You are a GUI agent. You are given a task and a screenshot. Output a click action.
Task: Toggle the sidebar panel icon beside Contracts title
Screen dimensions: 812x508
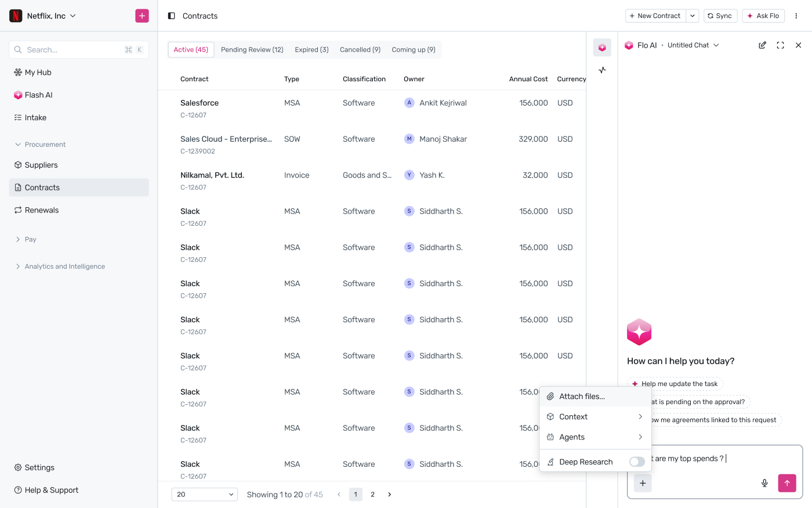coord(171,16)
